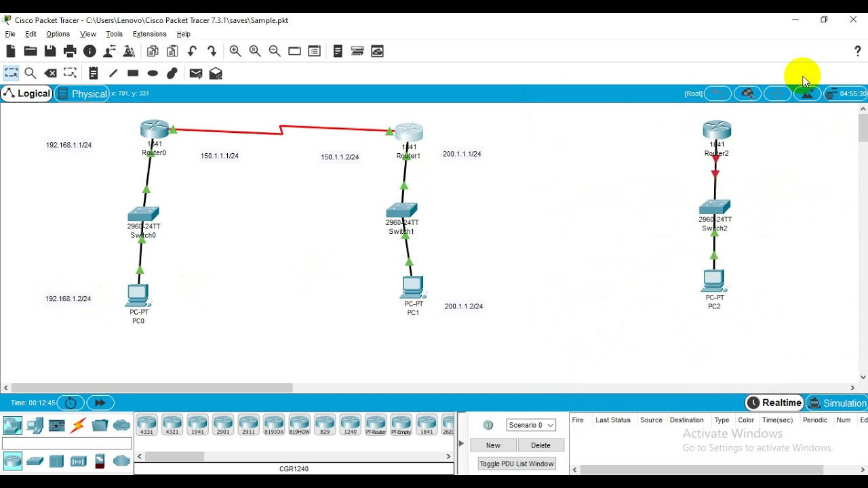Place a Note with the note tool
Viewport: 868px width, 488px height.
[x=94, y=73]
